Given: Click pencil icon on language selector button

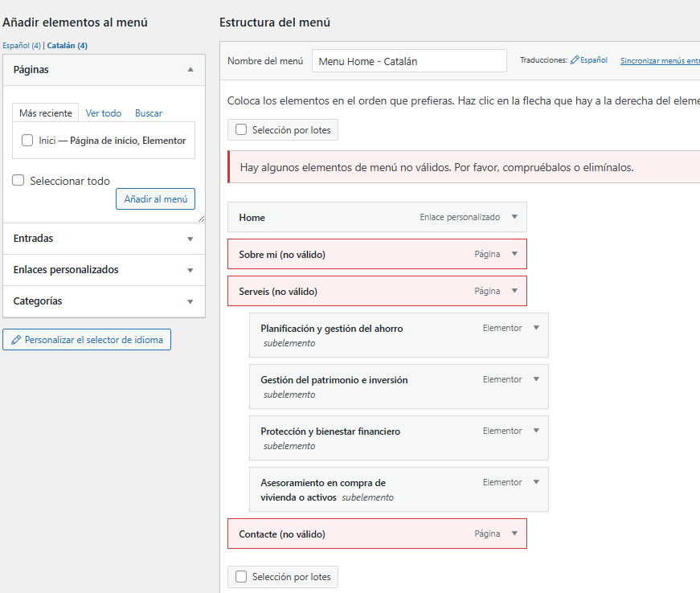Looking at the screenshot, I should 16,340.
